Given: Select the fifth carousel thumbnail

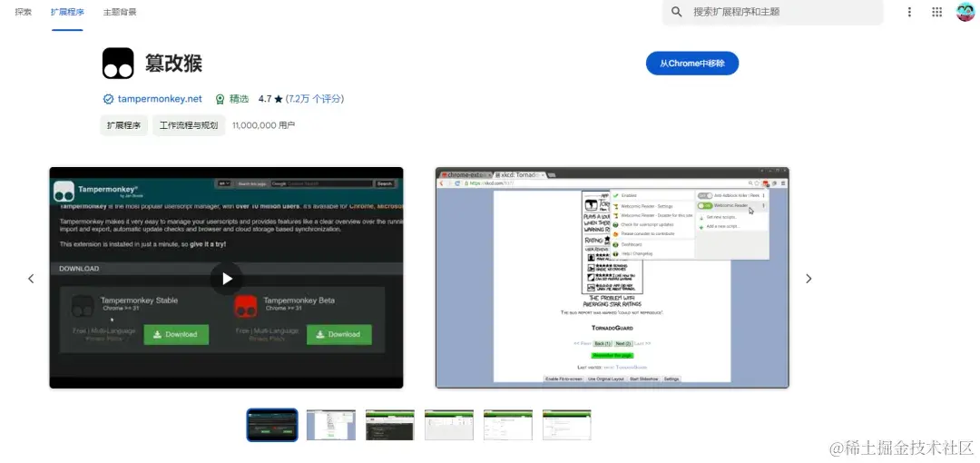Looking at the screenshot, I should click(x=508, y=425).
